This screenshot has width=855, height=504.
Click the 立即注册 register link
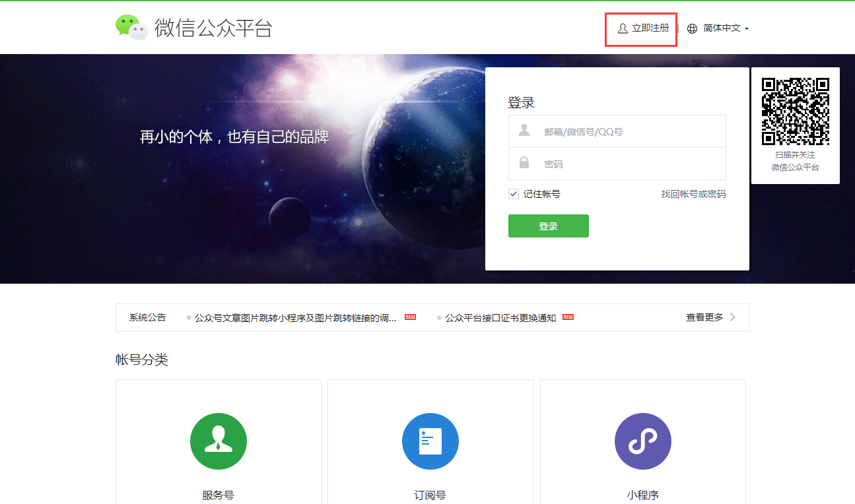click(x=650, y=28)
